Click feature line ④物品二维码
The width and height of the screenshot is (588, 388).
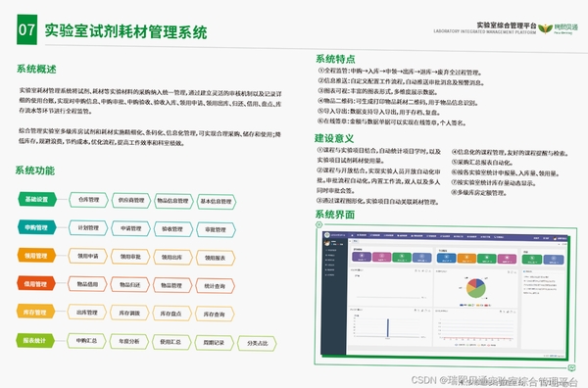(x=398, y=102)
